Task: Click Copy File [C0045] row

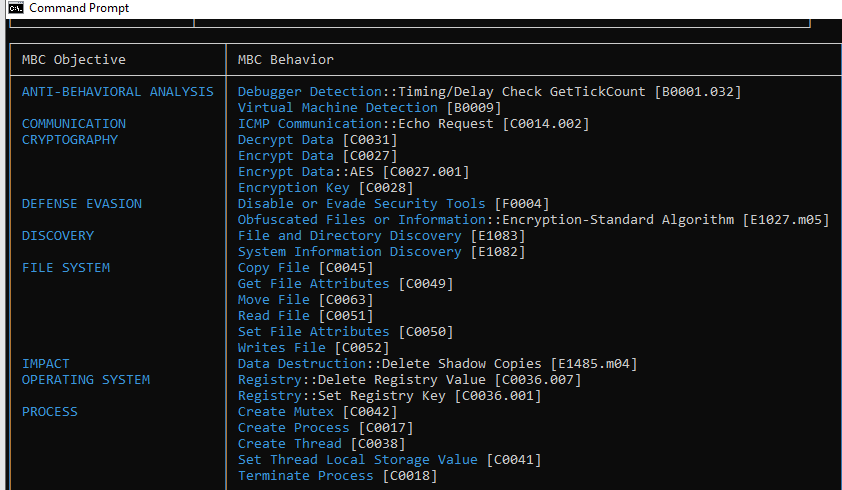Action: (305, 268)
